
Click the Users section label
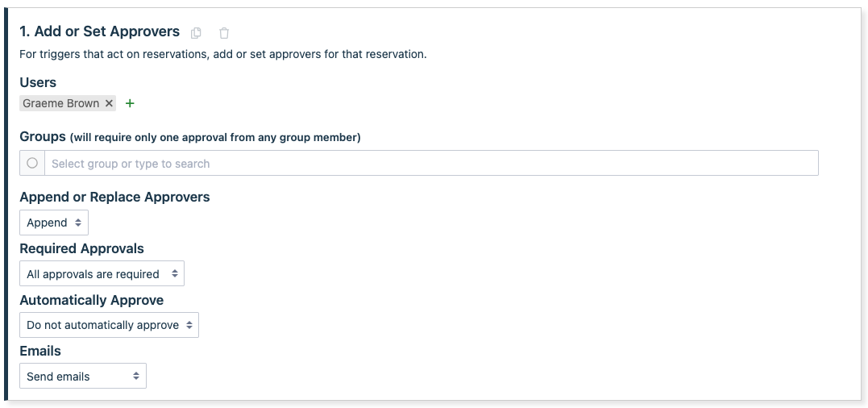pyautogui.click(x=38, y=82)
